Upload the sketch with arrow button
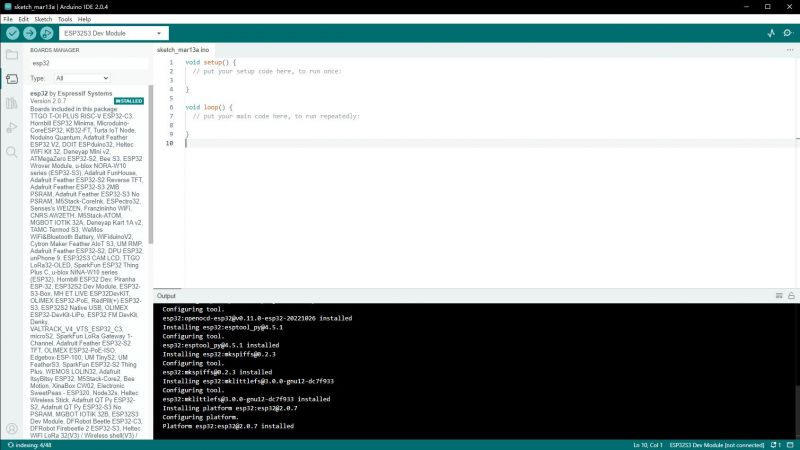 29,33
